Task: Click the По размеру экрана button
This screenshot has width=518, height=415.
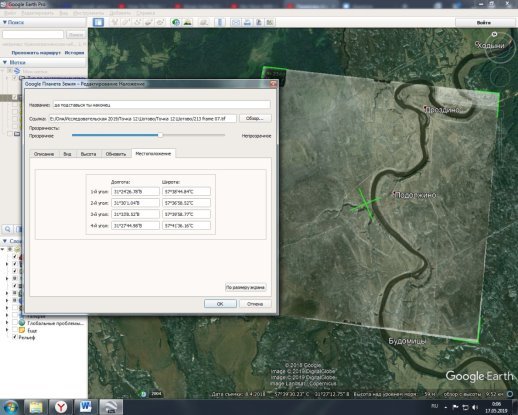Action: (x=245, y=287)
